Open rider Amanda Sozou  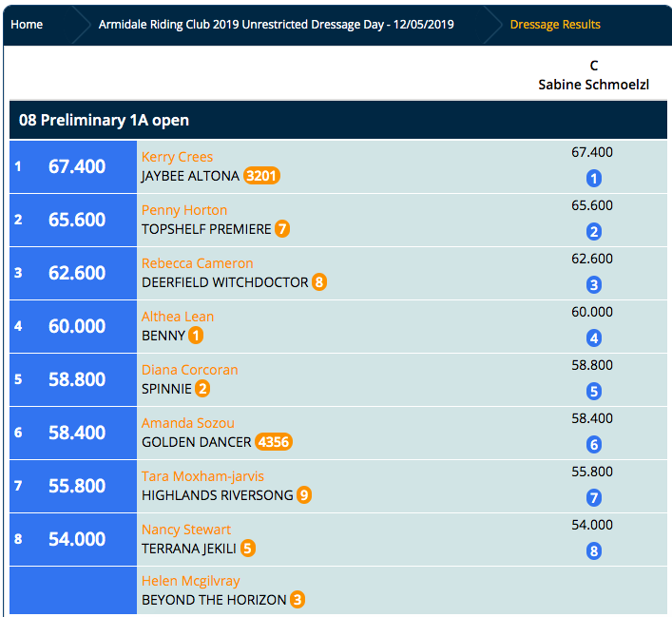[x=187, y=423]
